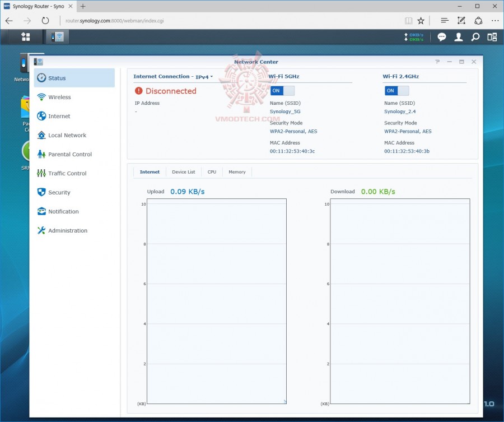
Task: Click the Synology_5G SSID link
Action: pyautogui.click(x=285, y=112)
